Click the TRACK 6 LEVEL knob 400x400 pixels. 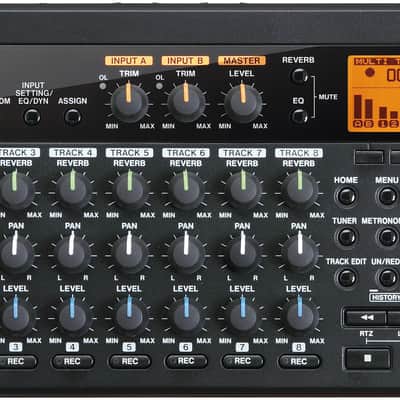click(x=186, y=316)
